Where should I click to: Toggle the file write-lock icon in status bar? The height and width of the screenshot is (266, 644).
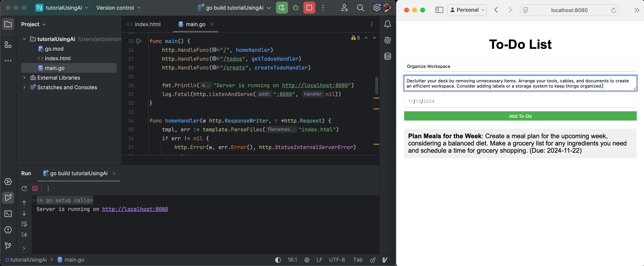(372, 260)
